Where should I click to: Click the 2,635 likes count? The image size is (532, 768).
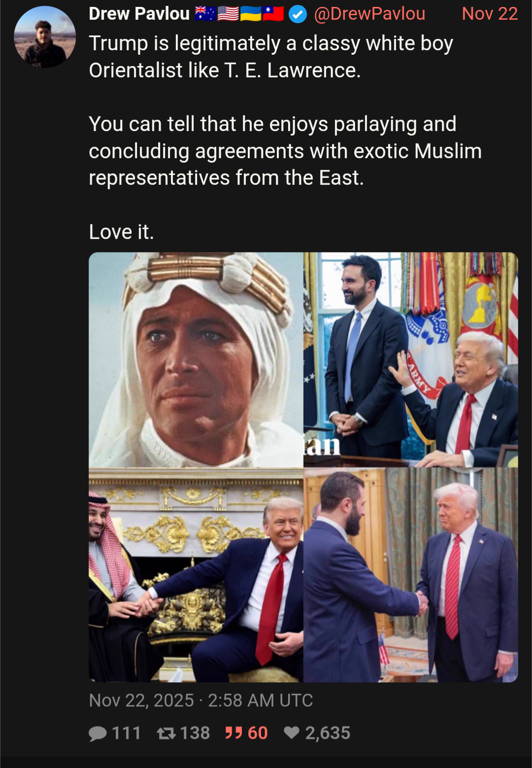[x=328, y=733]
